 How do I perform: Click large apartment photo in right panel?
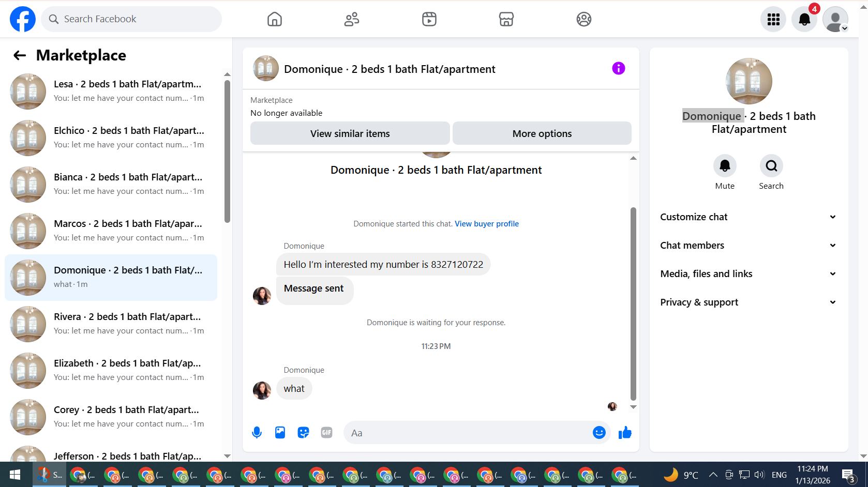(749, 81)
